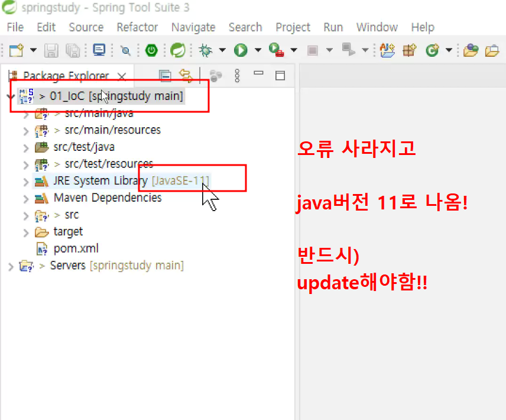This screenshot has width=506, height=420.
Task: Select src/test/java in the tree
Action: (84, 147)
